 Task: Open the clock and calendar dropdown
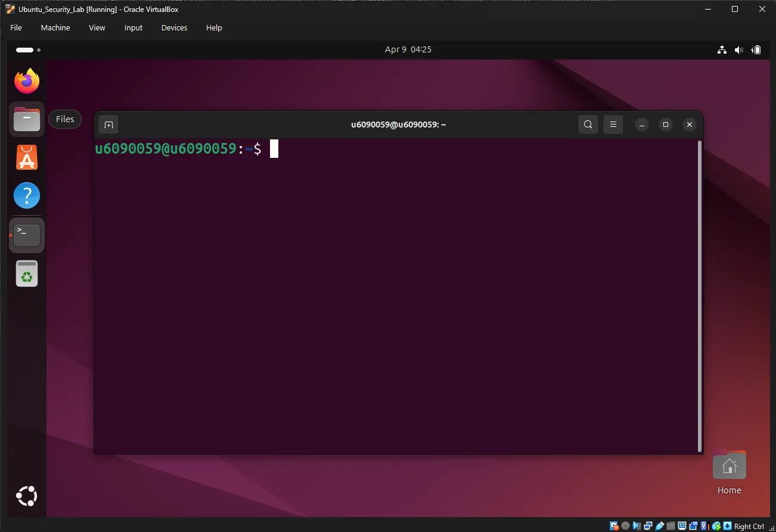(408, 49)
